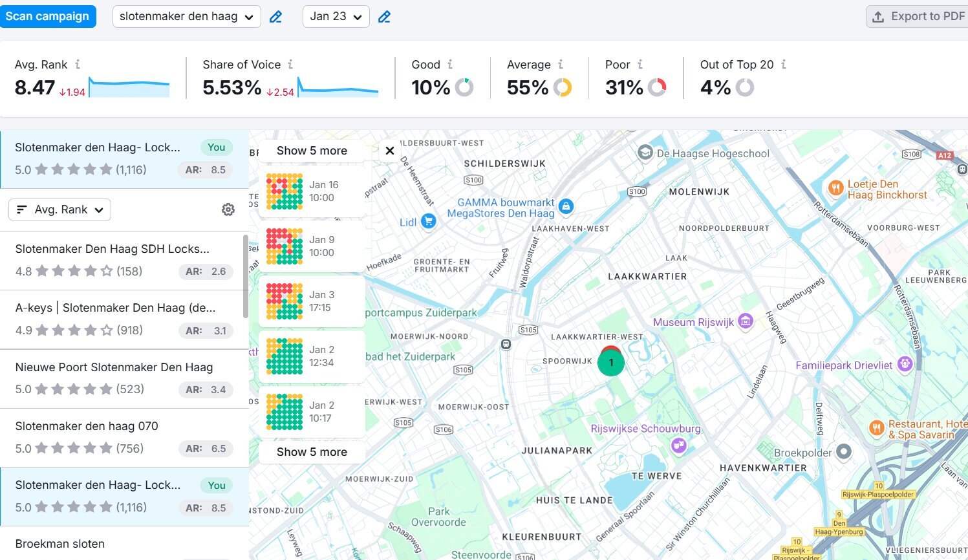Close the scan history panel

click(x=389, y=151)
